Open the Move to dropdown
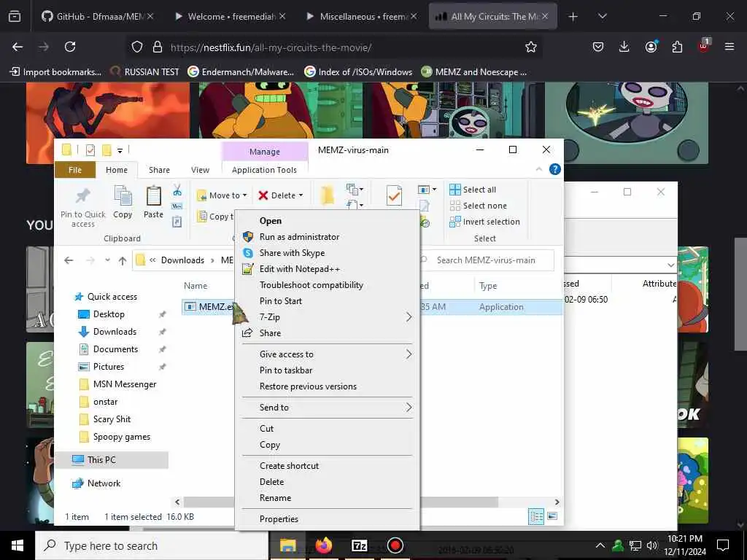Screen dimensions: 747x560 (222, 195)
